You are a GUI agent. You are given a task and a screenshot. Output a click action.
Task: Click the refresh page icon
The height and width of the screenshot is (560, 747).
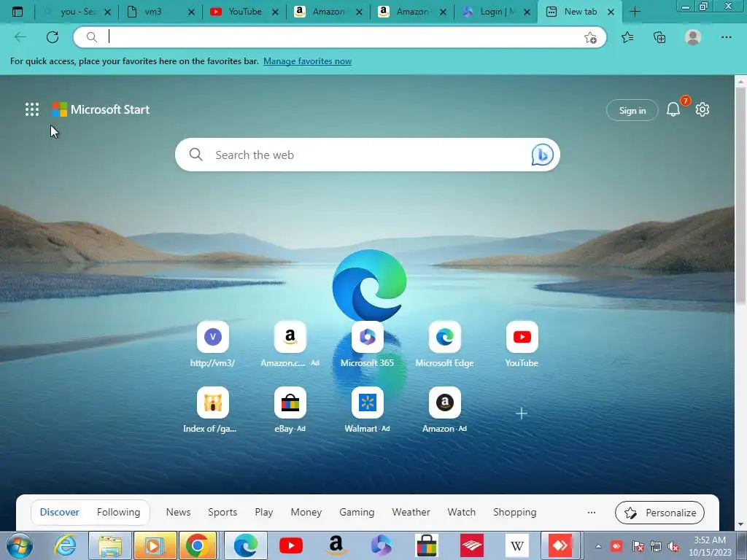(x=53, y=37)
